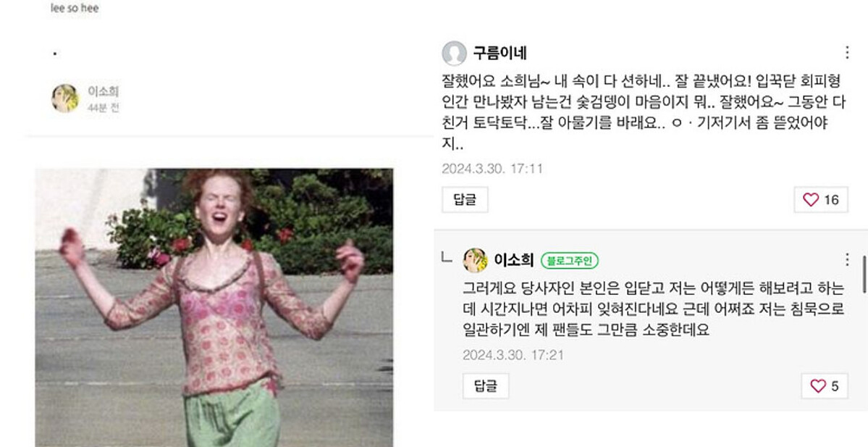Click the 이소희 name in the reply
Viewport: 868px width, 447px height.
tap(514, 260)
